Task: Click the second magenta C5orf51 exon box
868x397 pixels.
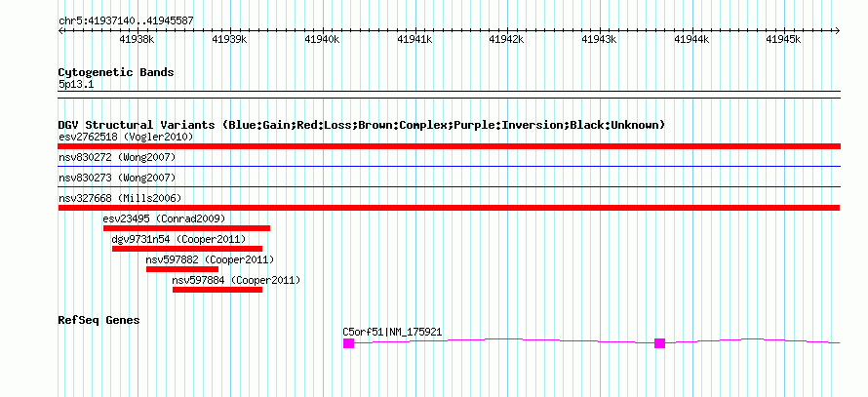Action: pyautogui.click(x=659, y=343)
